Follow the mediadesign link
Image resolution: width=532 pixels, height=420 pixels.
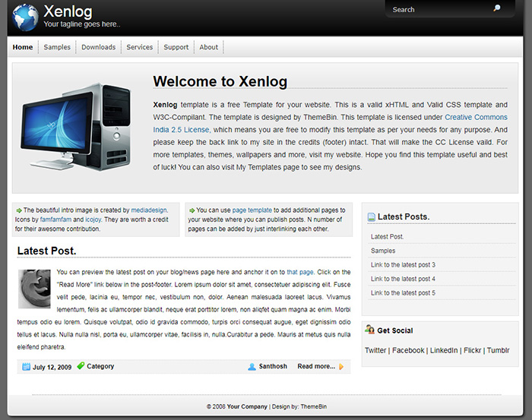coord(149,210)
